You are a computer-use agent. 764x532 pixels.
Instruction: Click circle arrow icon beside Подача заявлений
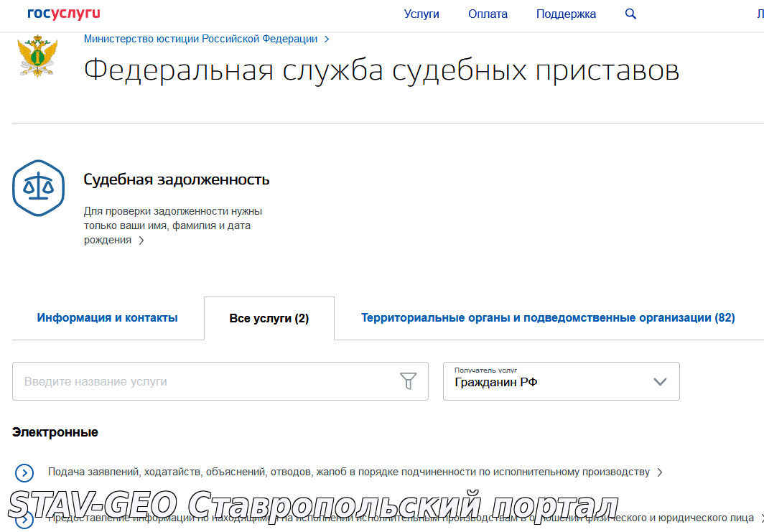point(24,472)
